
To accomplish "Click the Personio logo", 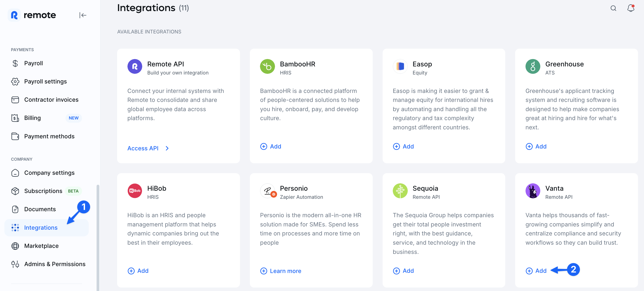I will [268, 191].
